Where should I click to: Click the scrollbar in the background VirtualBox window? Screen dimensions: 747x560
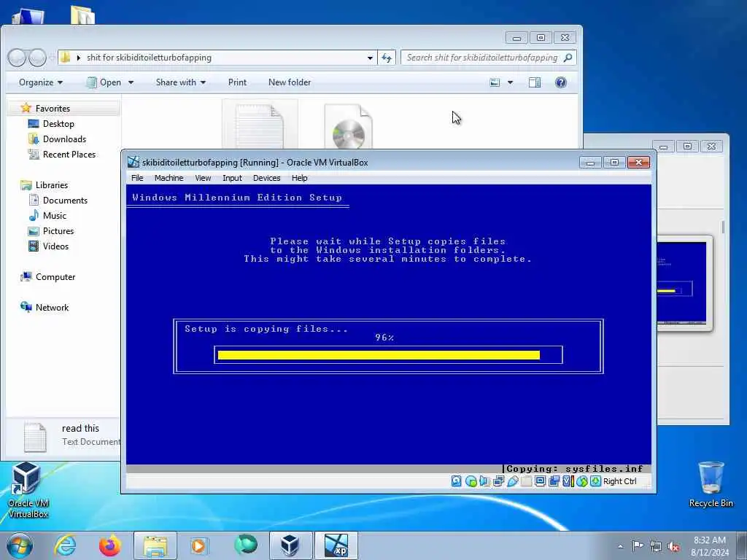pyautogui.click(x=723, y=227)
